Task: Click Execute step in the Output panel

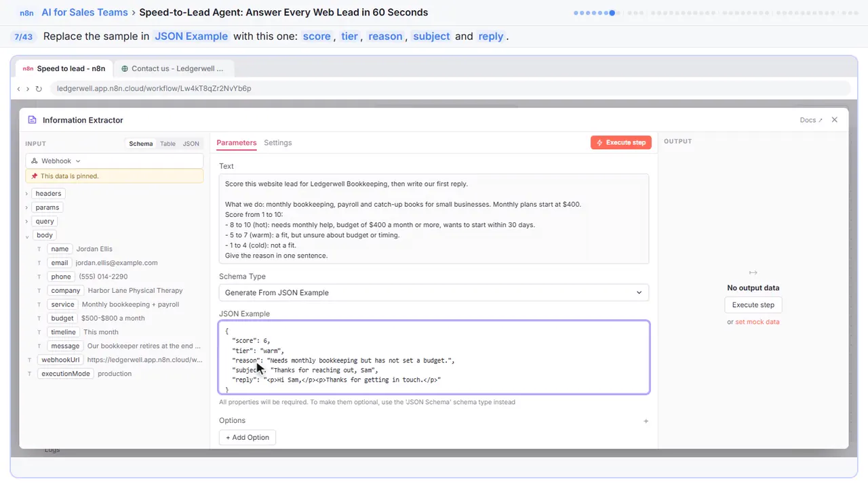Action: [x=753, y=305]
